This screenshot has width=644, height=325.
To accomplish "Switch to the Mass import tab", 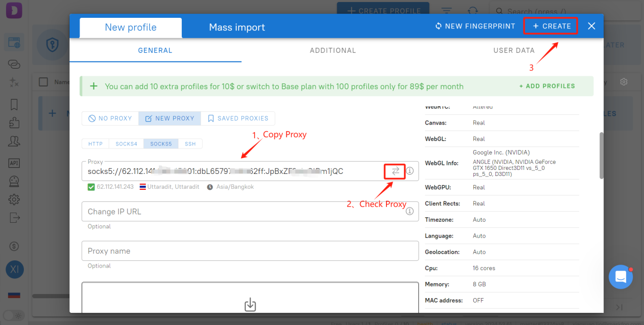I will (237, 27).
